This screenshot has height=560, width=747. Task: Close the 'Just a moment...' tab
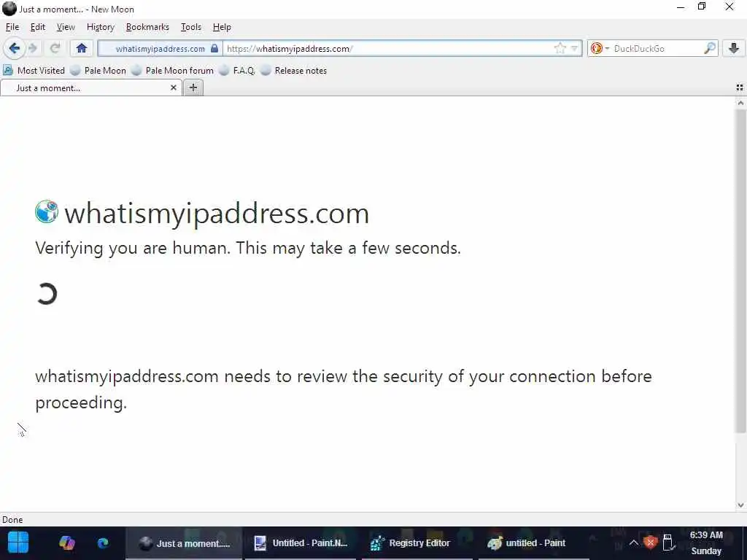174,87
